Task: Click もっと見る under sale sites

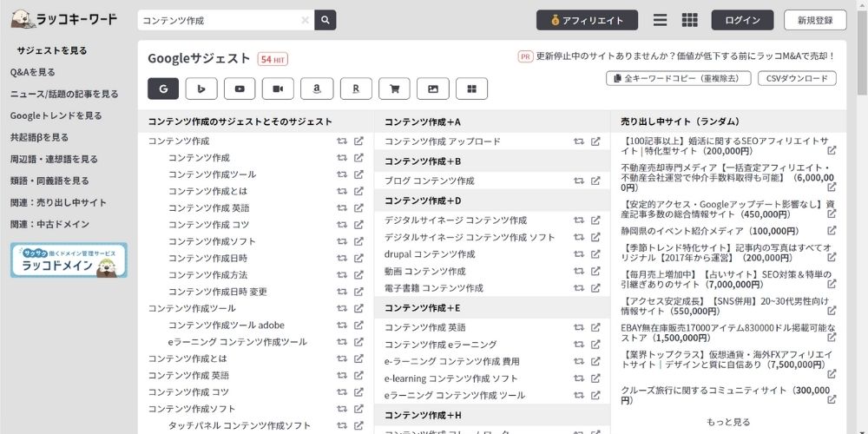Action: (728, 422)
